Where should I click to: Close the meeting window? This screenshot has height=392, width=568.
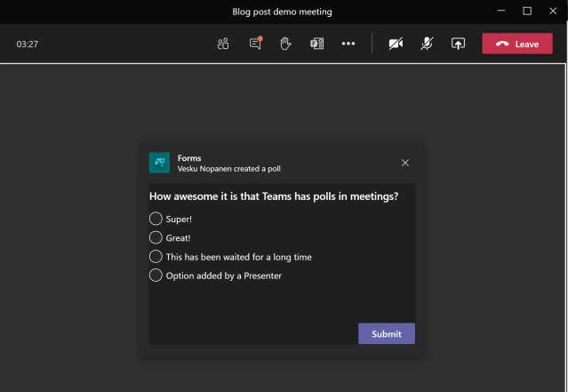553,11
